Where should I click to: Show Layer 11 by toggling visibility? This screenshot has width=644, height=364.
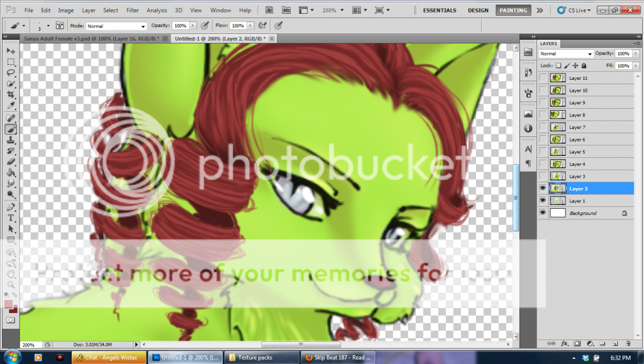coord(543,78)
